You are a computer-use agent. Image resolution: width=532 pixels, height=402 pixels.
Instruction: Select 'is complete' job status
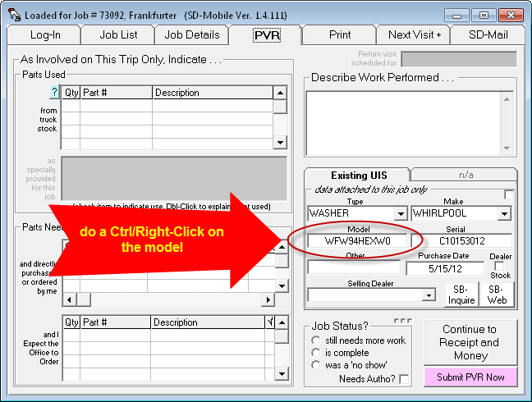316,353
